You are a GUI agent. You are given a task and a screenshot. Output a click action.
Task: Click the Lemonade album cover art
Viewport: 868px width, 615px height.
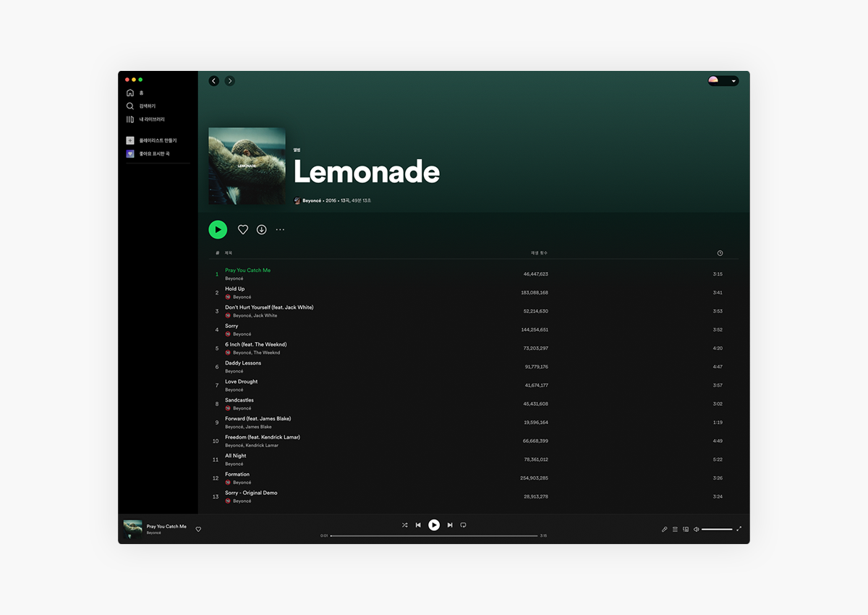click(x=247, y=166)
